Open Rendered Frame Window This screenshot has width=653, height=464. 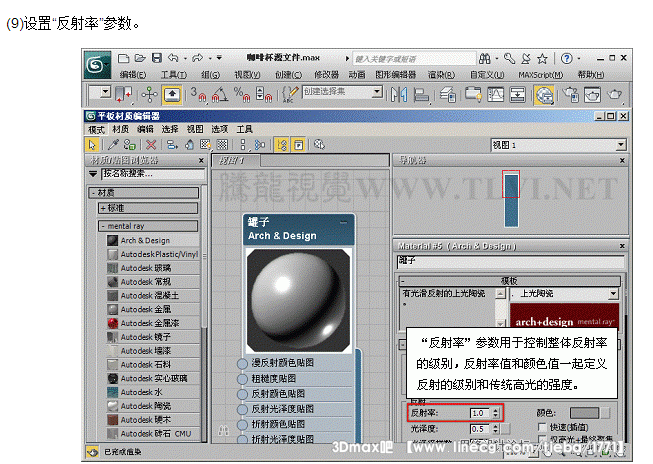(593, 95)
